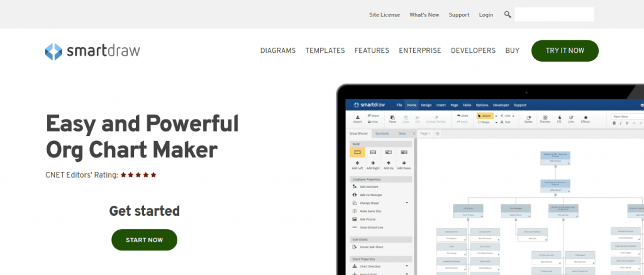Open the Open Sans font dropdown
The height and width of the screenshot is (275, 644).
(628, 116)
